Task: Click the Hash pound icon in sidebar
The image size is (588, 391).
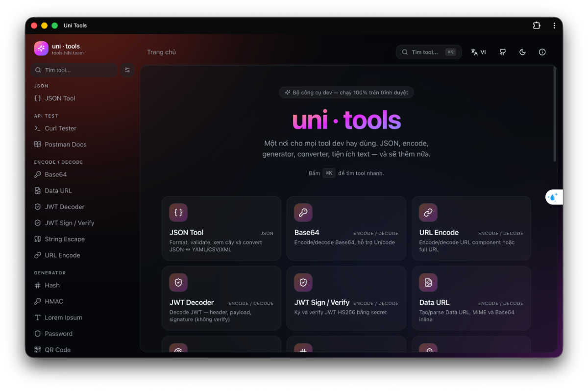Action: [38, 285]
